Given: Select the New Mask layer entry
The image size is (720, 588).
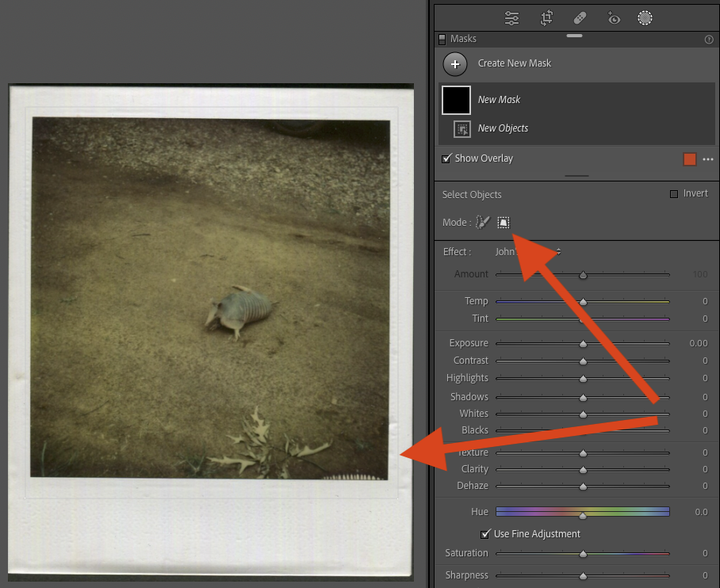Looking at the screenshot, I should pyautogui.click(x=499, y=99).
